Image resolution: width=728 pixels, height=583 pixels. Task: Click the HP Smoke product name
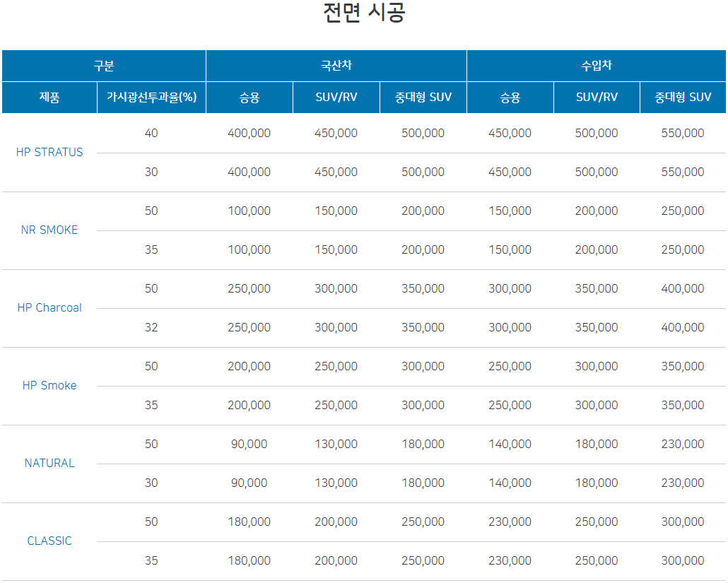[x=49, y=385]
